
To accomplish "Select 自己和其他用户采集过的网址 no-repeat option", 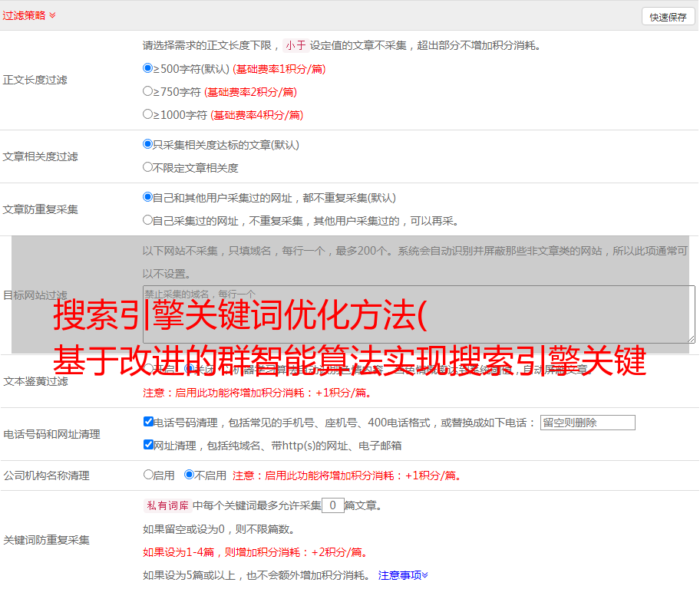I will pyautogui.click(x=148, y=197).
